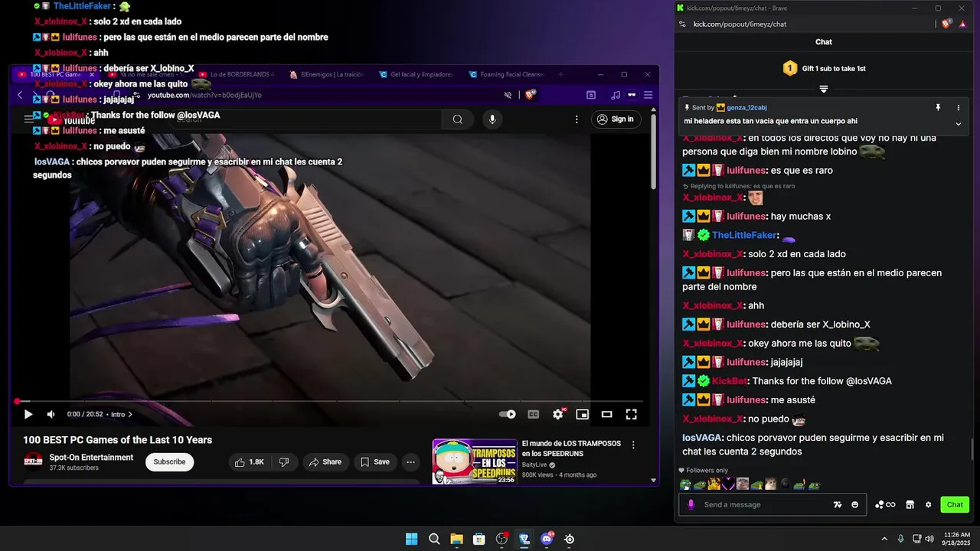980x551 pixels.
Task: Open Brave Shields lion icon in YouTube window
Action: coord(530,95)
